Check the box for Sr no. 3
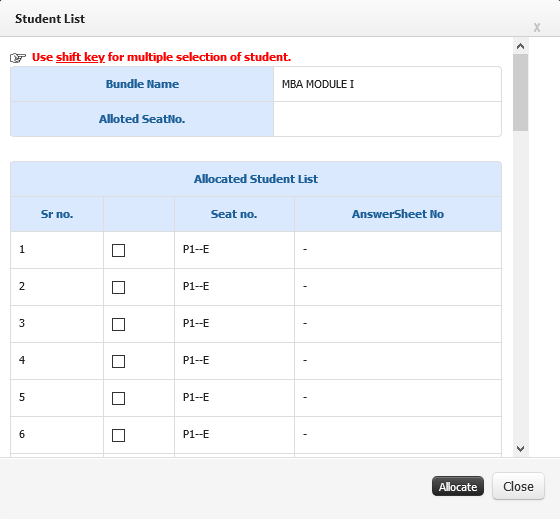The image size is (560, 519). (x=118, y=324)
